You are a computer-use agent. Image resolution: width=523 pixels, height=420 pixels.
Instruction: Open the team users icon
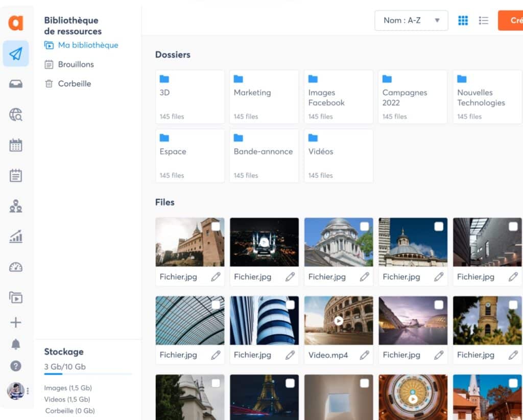click(16, 206)
